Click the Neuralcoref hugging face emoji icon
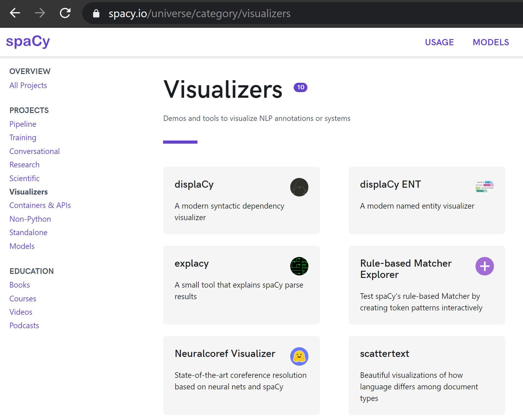 click(x=299, y=356)
